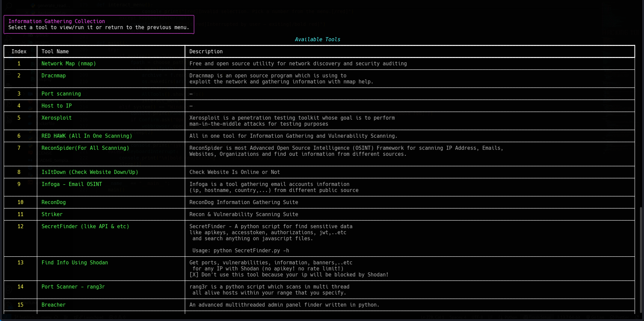Click the "An advanced multithreaded admin panel finder" description
The height and width of the screenshot is (321, 644).
coord(284,305)
